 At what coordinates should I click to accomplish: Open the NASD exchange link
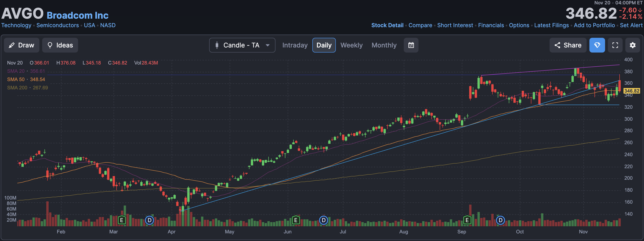click(x=108, y=25)
